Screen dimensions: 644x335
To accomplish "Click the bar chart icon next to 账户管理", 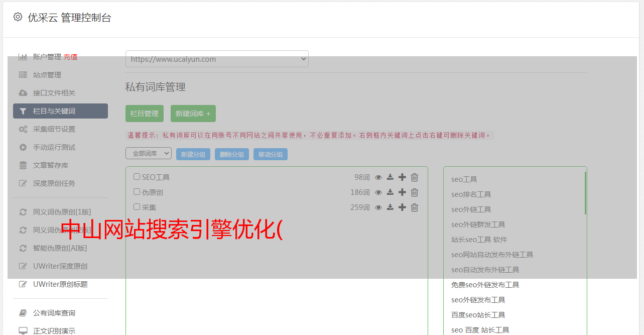I will (23, 57).
